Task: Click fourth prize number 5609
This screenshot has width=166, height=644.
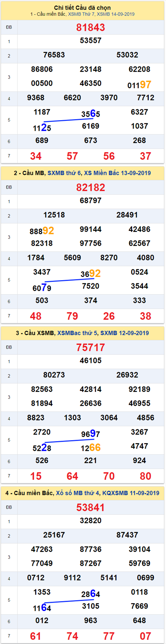Action: (x=72, y=258)
